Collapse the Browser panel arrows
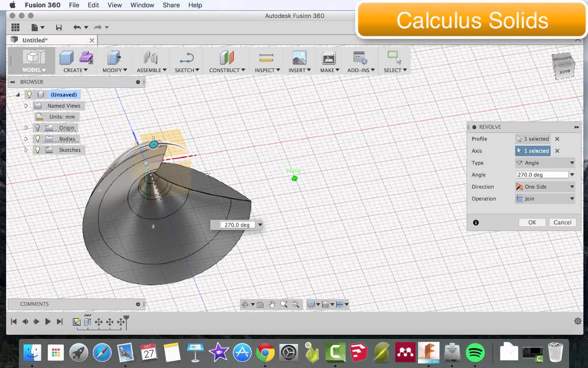588x368 pixels. click(12, 82)
